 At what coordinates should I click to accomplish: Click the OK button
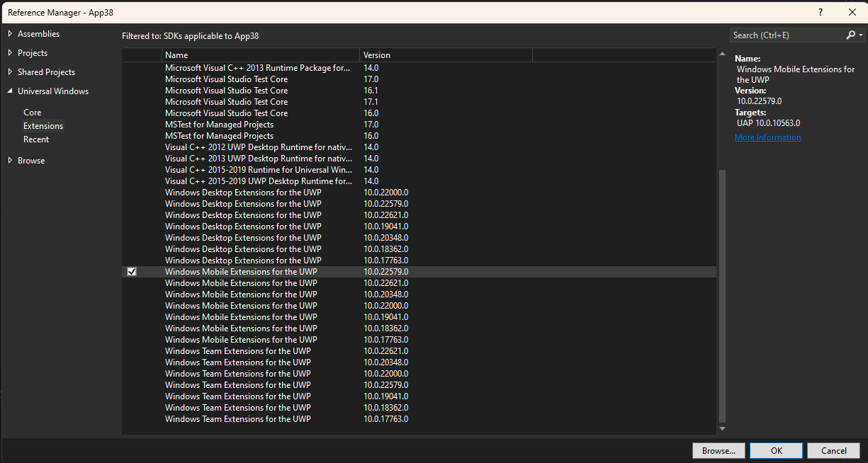pos(776,450)
